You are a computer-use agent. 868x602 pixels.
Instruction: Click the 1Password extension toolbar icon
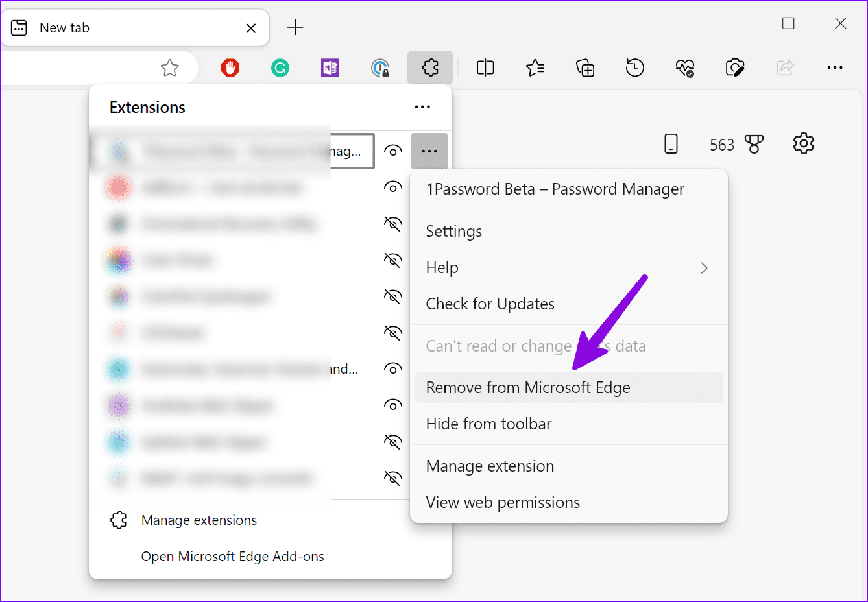point(380,67)
